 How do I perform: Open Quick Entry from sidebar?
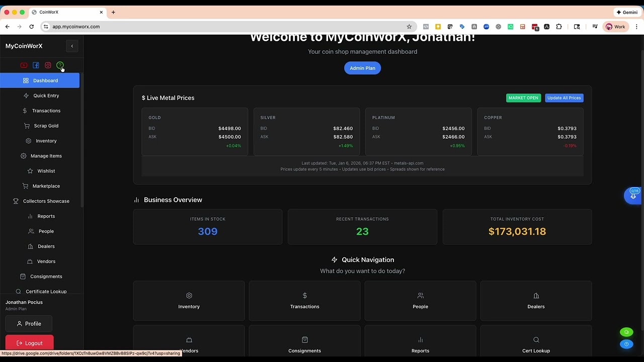click(x=40, y=96)
